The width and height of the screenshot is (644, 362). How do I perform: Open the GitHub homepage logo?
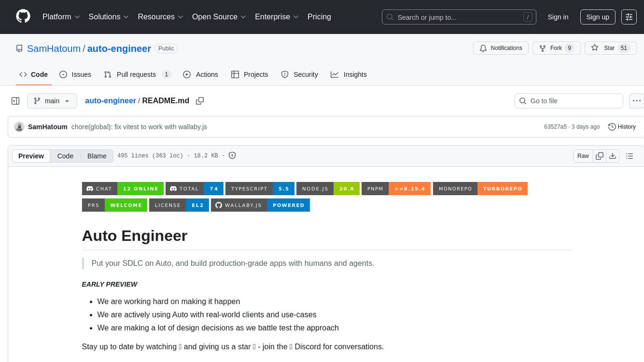click(x=23, y=17)
